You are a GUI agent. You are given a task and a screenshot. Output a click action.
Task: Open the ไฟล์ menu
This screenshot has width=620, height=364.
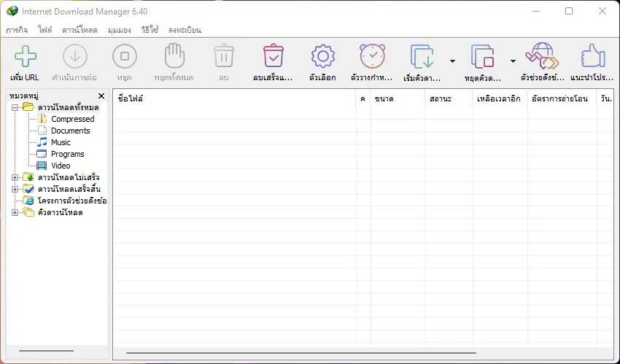click(x=45, y=30)
